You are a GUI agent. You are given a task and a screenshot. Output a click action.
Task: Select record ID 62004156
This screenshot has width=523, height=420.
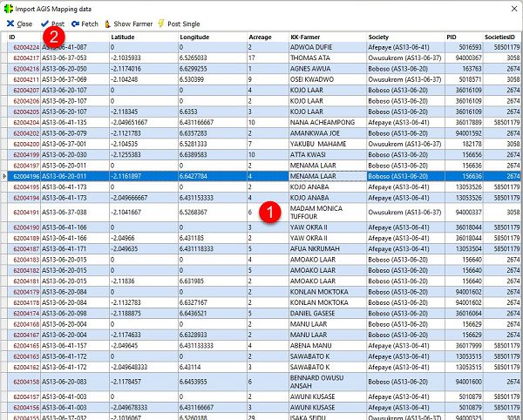coord(24,407)
